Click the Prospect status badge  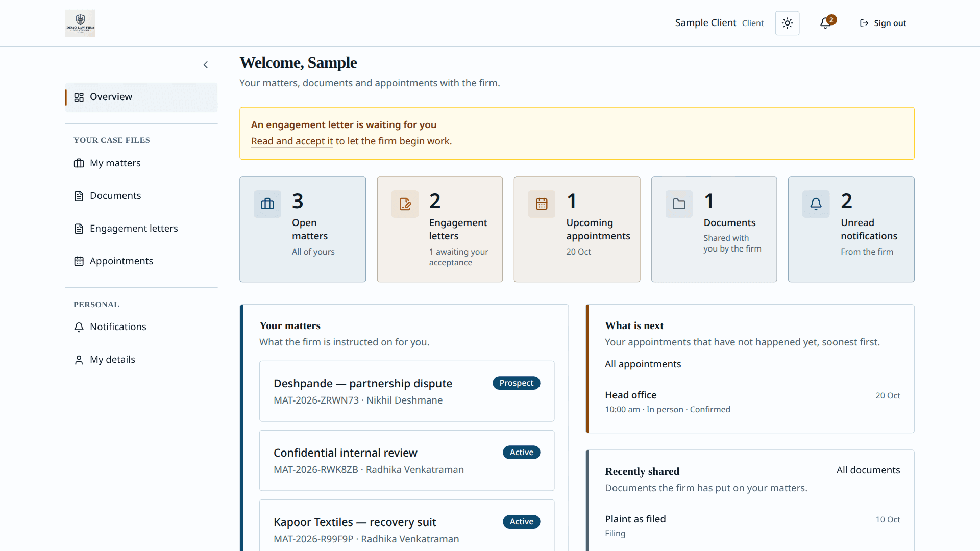pyautogui.click(x=516, y=383)
